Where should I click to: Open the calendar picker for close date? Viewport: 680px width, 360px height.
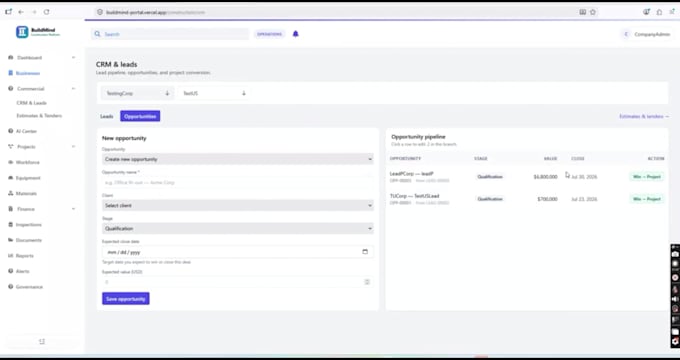click(365, 252)
